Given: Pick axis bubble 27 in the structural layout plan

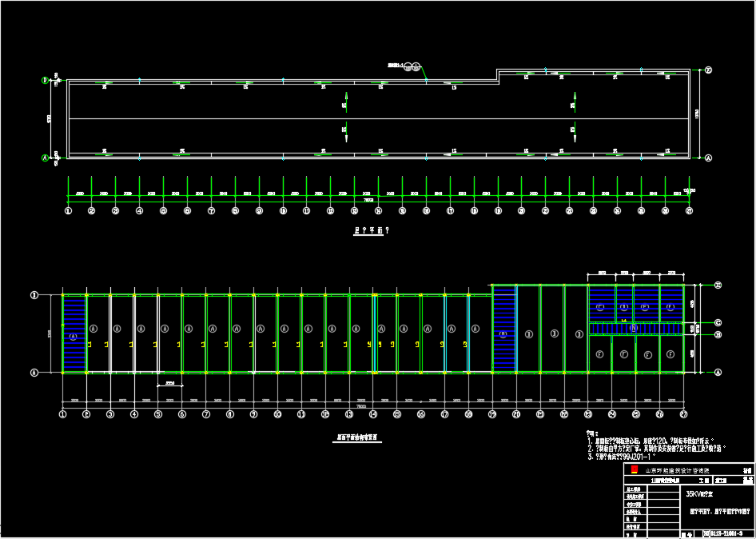Looking at the screenshot, I should [x=683, y=414].
